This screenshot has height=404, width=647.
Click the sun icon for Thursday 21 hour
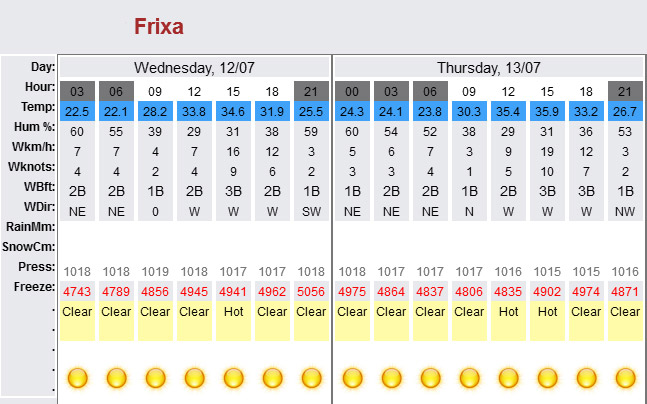[x=625, y=378]
